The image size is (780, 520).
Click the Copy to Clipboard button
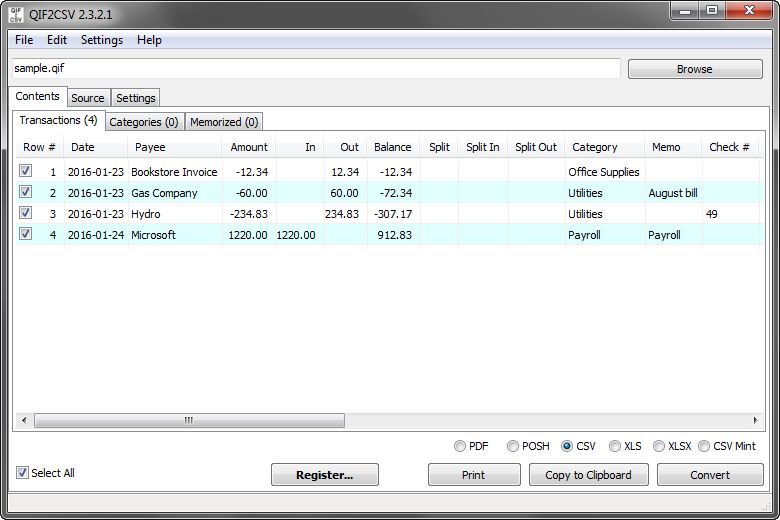pyautogui.click(x=588, y=475)
